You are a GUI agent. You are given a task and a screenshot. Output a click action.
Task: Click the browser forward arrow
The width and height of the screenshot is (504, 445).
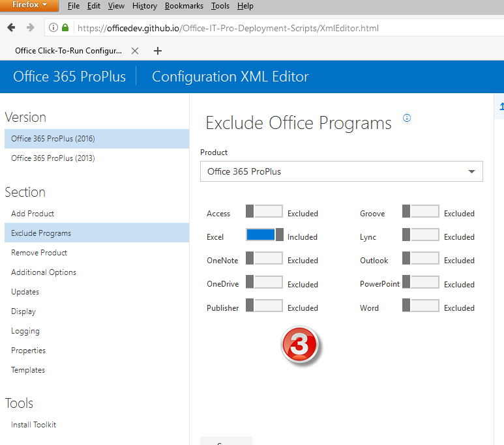pyautogui.click(x=30, y=27)
